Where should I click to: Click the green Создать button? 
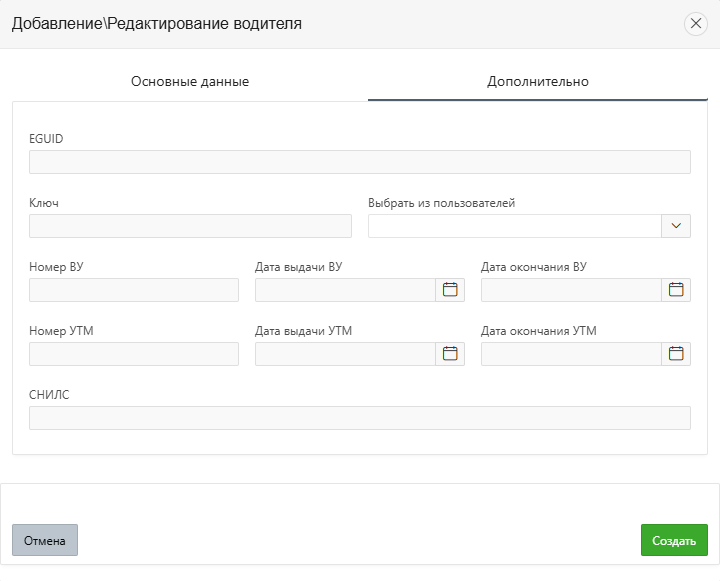click(x=674, y=540)
